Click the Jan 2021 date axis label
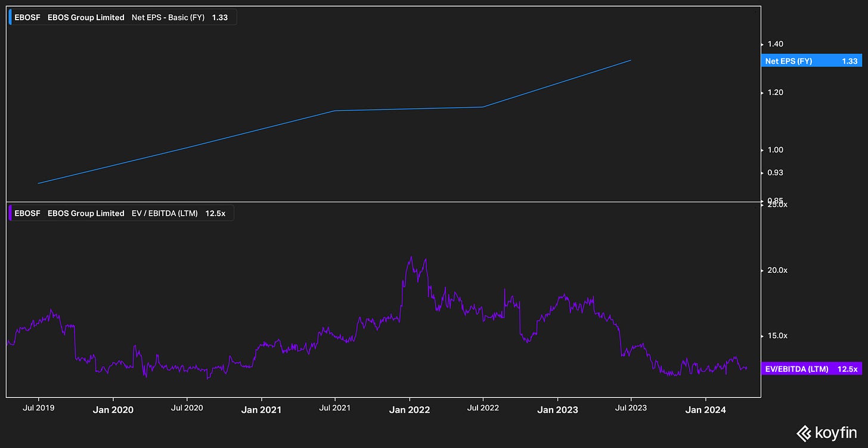This screenshot has height=448, width=868. pos(261,409)
